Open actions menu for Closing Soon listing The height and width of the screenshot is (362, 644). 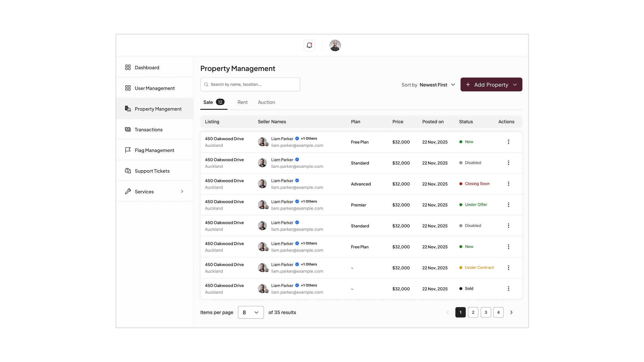pyautogui.click(x=508, y=184)
